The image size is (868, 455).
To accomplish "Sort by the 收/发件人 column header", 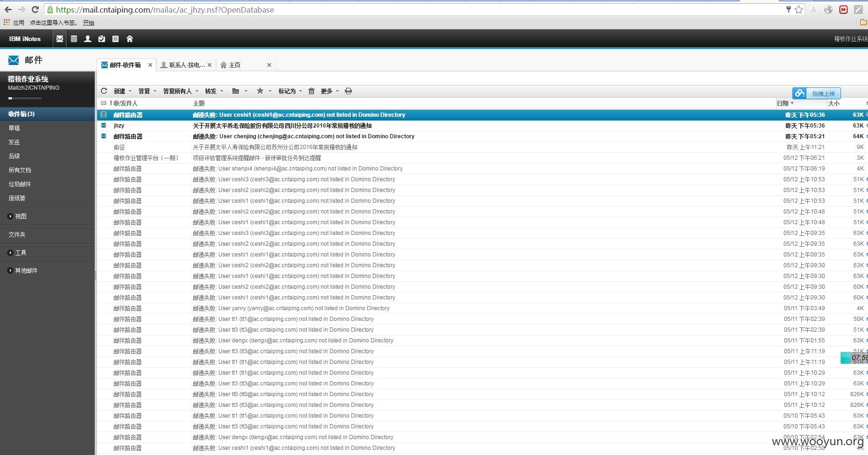I will coord(125,103).
